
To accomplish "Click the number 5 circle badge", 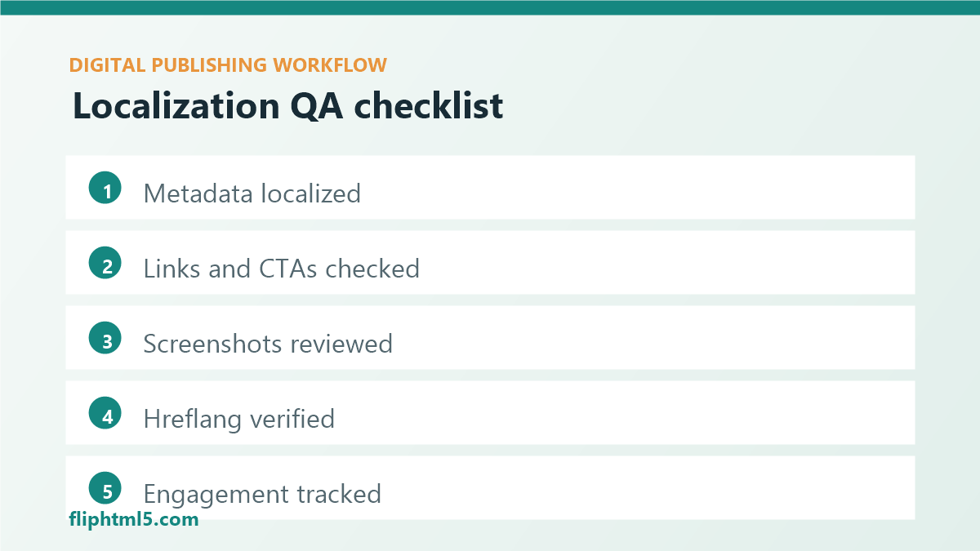I will [105, 489].
